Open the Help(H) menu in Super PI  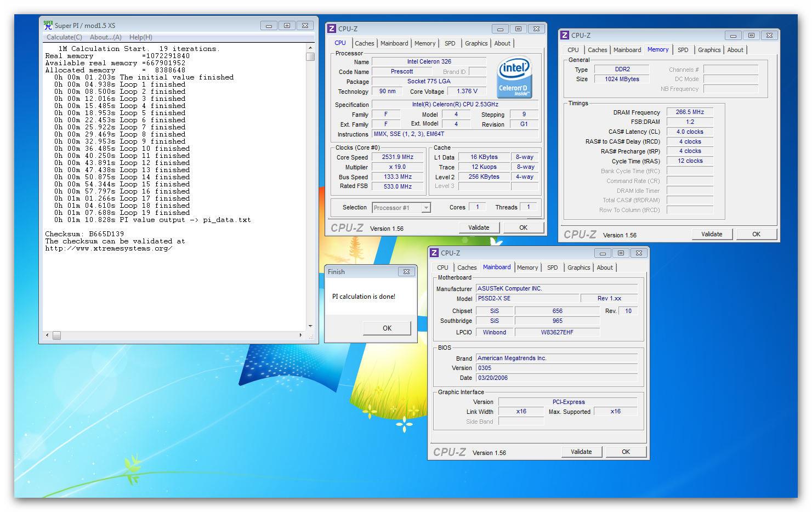point(141,37)
